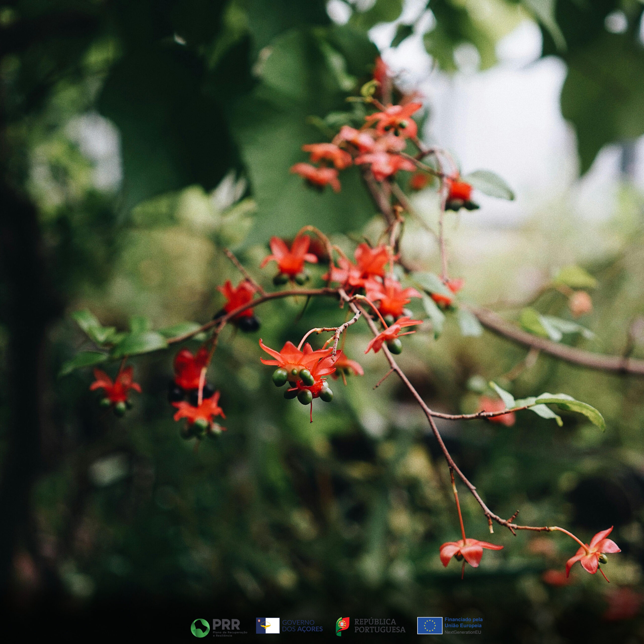Screen dimensions: 644x644
Task: Click the NextGenerationEU label
Action: coord(463,632)
